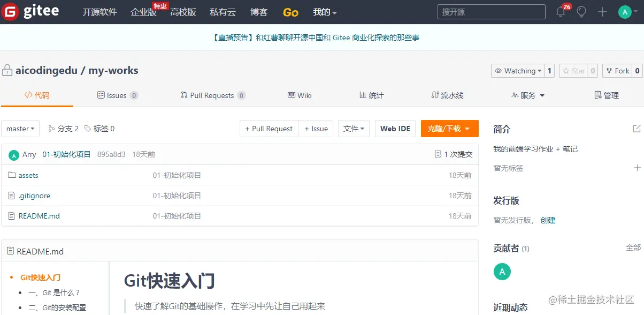Click the Arry commit author avatar
644x315 pixels.
pyautogui.click(x=14, y=155)
